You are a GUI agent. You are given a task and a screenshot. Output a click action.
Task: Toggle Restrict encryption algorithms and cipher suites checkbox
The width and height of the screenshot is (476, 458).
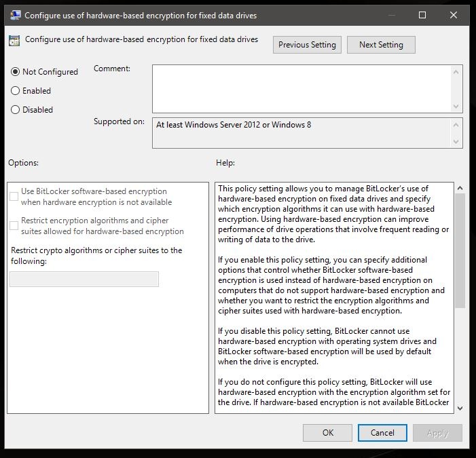(x=14, y=226)
